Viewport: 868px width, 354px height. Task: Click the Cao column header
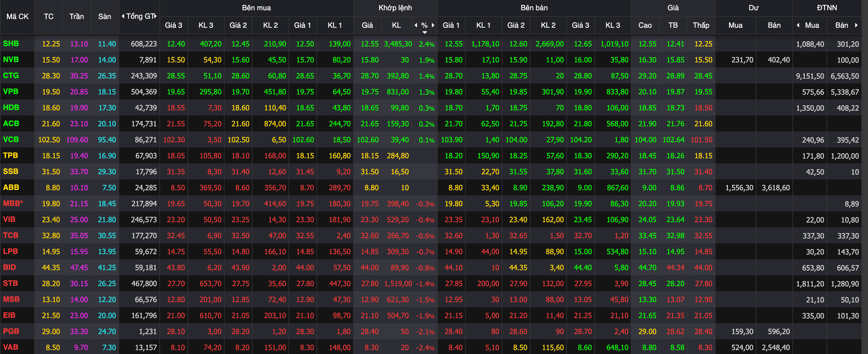[x=645, y=25]
